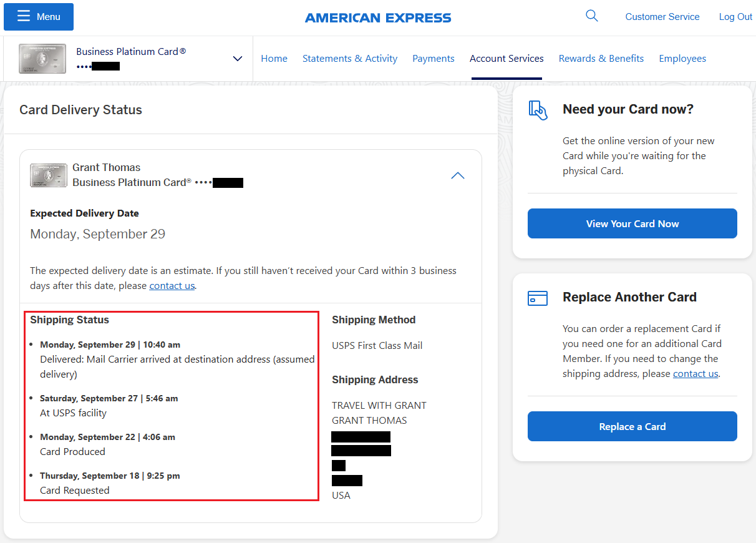
Task: Open the Rewards & Benefits tab
Action: 601,59
